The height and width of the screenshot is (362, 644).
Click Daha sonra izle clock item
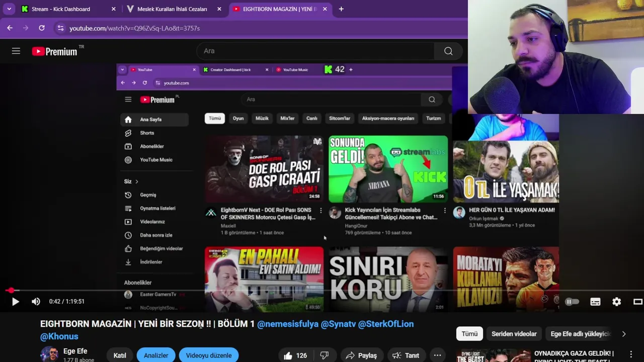coord(155,235)
